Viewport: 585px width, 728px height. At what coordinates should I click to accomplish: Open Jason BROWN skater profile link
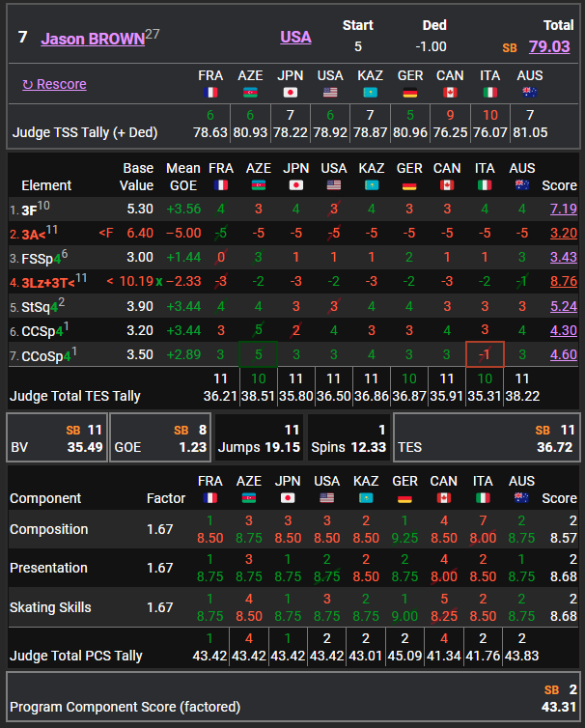(93, 39)
